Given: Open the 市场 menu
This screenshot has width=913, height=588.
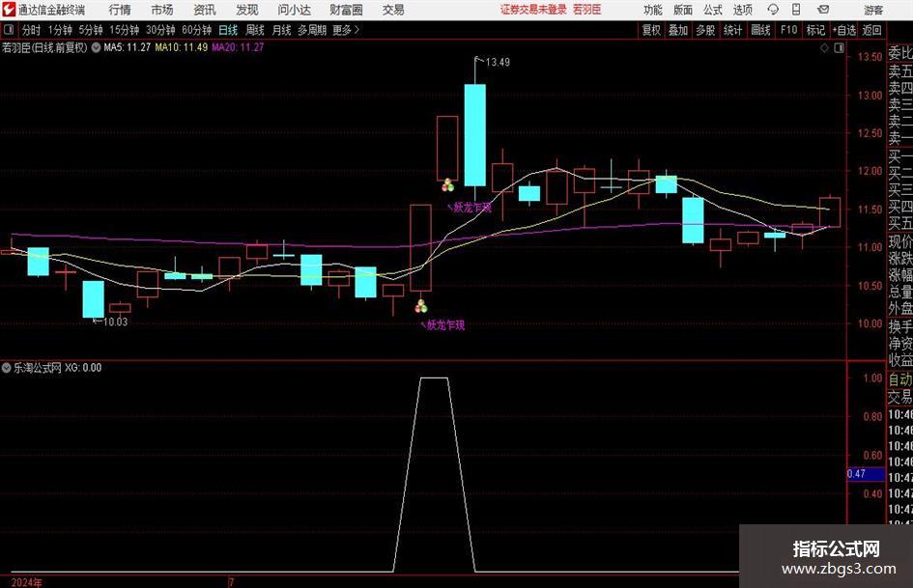Looking at the screenshot, I should click(162, 10).
